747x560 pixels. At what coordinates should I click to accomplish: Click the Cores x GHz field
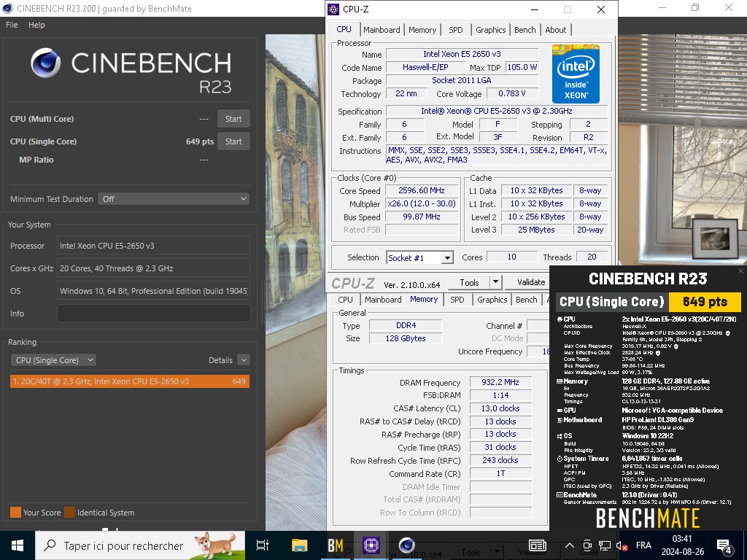[x=153, y=268]
